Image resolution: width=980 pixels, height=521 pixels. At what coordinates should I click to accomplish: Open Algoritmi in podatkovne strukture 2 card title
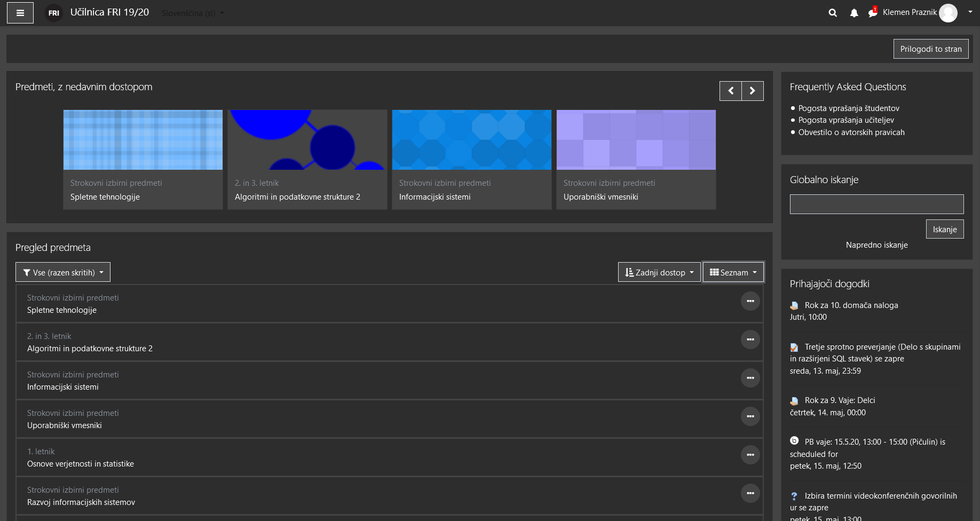(x=297, y=197)
